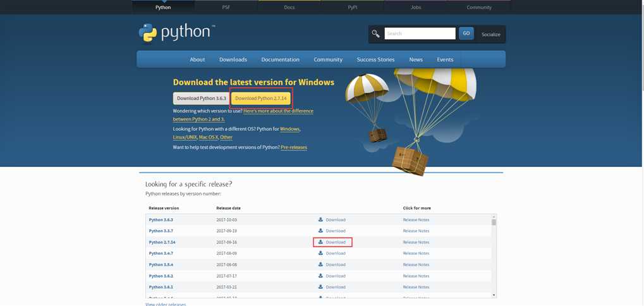The image size is (644, 306).
Task: Open Release Notes for Python 3.5.4
Action: pyautogui.click(x=416, y=264)
